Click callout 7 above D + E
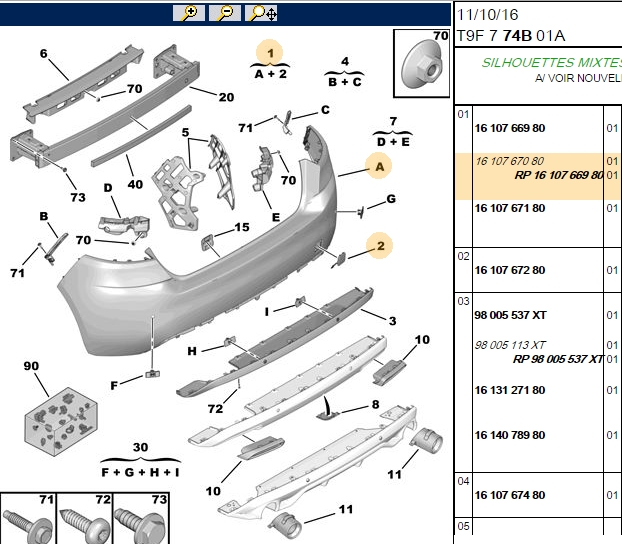This screenshot has width=622, height=544. pos(393,121)
